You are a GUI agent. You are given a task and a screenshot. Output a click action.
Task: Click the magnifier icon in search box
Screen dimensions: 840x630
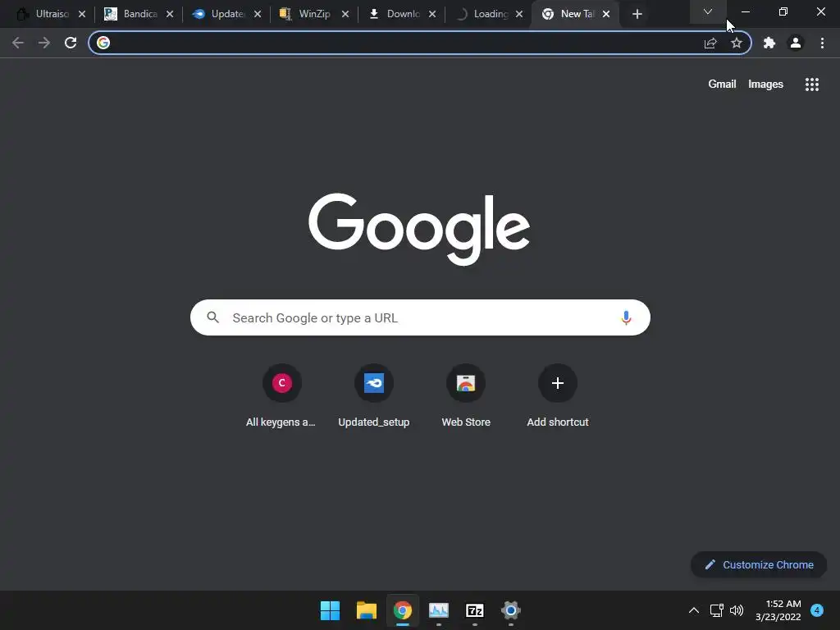click(x=212, y=317)
